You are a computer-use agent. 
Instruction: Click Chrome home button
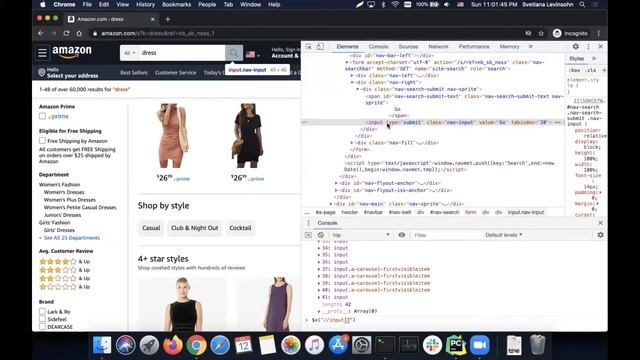79,33
